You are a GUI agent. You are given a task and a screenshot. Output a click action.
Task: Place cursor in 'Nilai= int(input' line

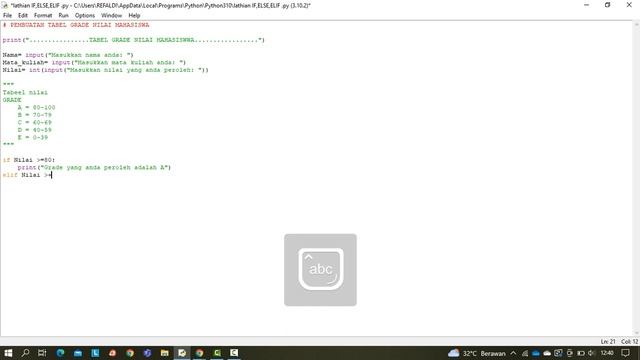coord(106,70)
